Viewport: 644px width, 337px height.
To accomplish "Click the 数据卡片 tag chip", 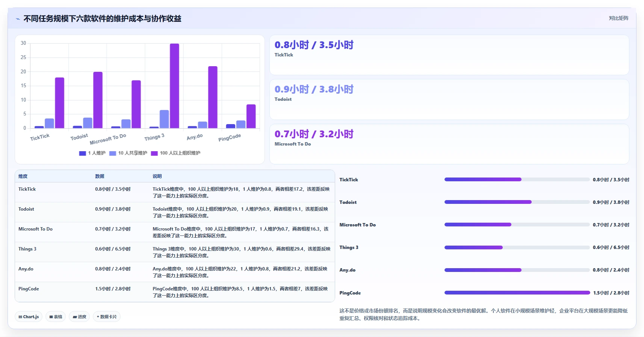I will tap(107, 317).
